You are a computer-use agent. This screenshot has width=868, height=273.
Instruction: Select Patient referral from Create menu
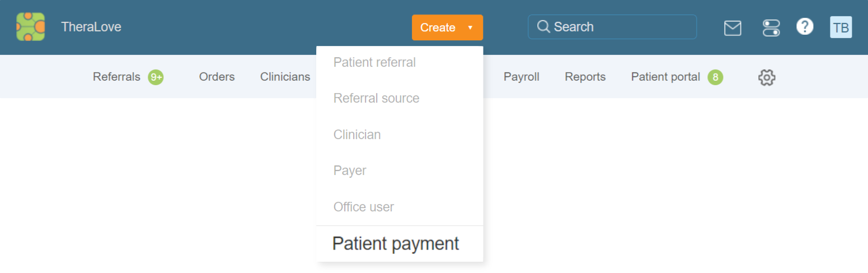pos(374,62)
